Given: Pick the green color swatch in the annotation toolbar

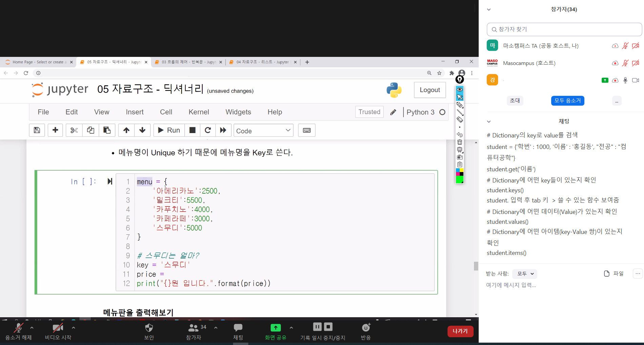Looking at the screenshot, I should click(460, 180).
